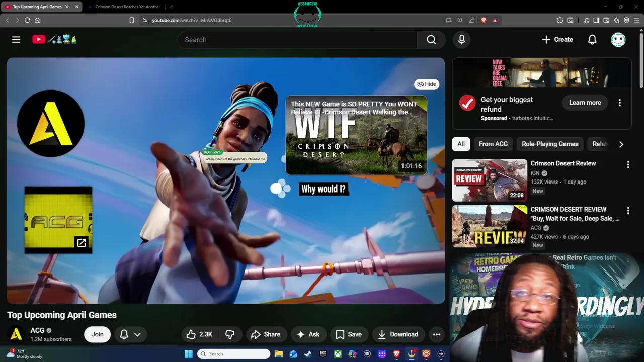This screenshot has height=362, width=644.
Task: Open Brave Rewards triangle icon
Action: click(495, 20)
